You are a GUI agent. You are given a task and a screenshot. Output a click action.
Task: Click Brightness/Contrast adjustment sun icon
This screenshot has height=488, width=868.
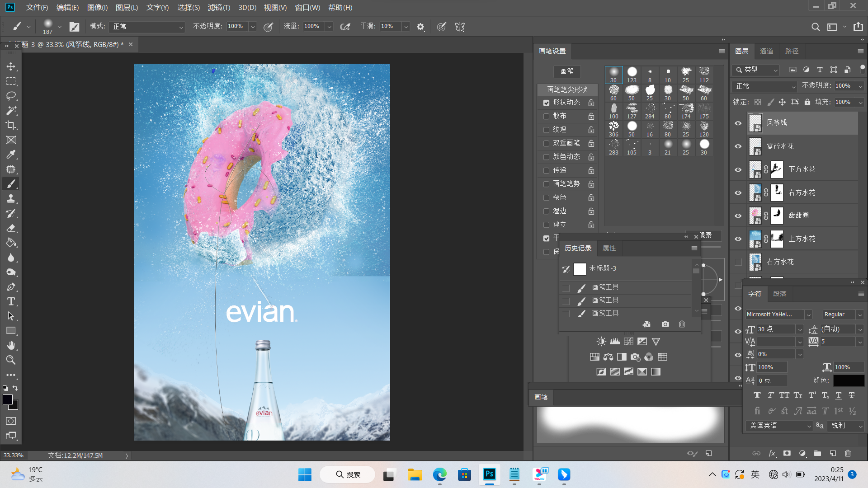601,342
